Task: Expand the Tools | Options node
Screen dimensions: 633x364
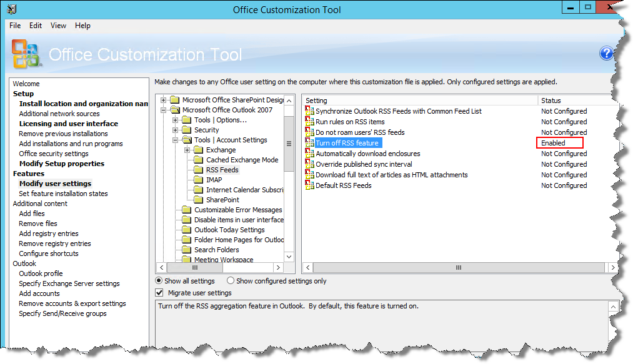Action: pyautogui.click(x=175, y=120)
